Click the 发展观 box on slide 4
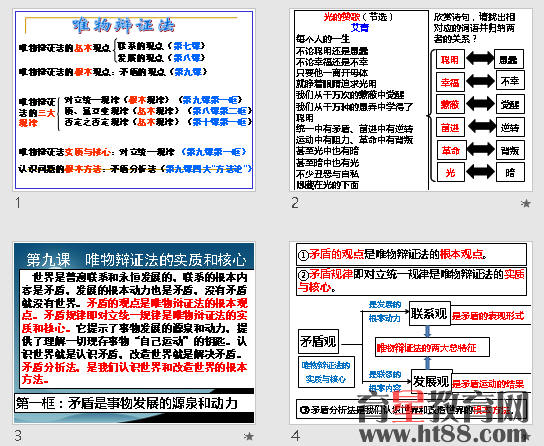544x446 pixels. coord(431,381)
